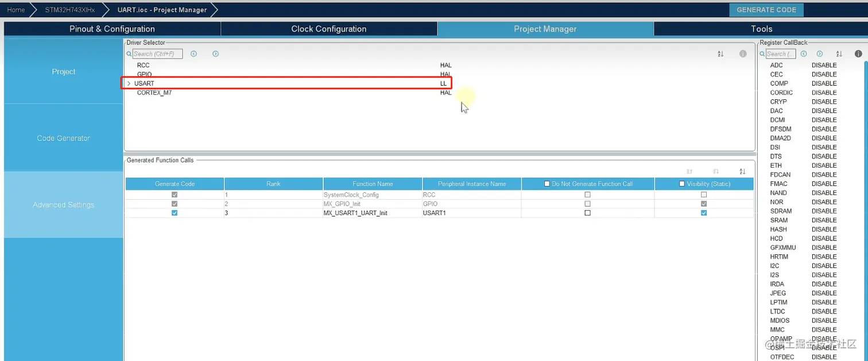Toggle Generate Code for MX_GPIO_Init

pos(175,204)
